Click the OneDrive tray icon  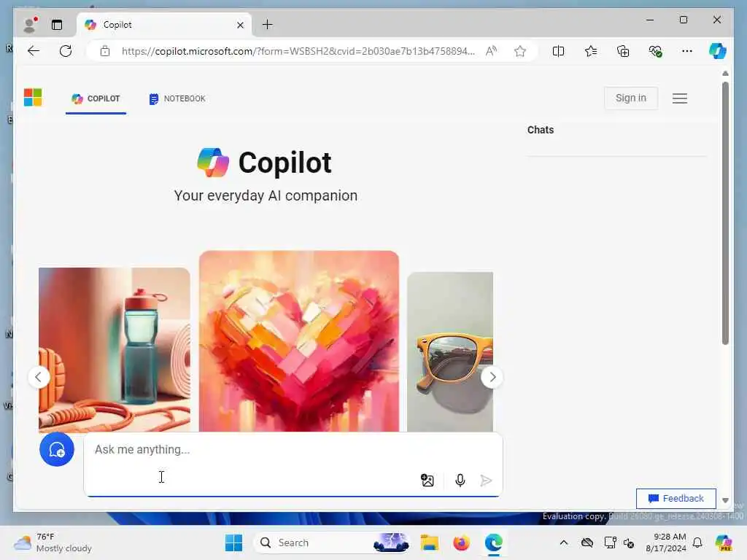pos(587,542)
